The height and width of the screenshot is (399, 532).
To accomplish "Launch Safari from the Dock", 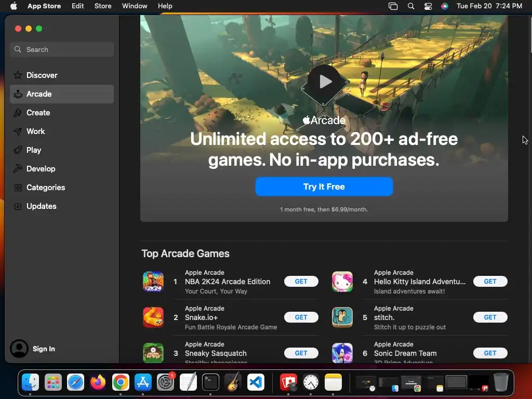I will pyautogui.click(x=75, y=382).
